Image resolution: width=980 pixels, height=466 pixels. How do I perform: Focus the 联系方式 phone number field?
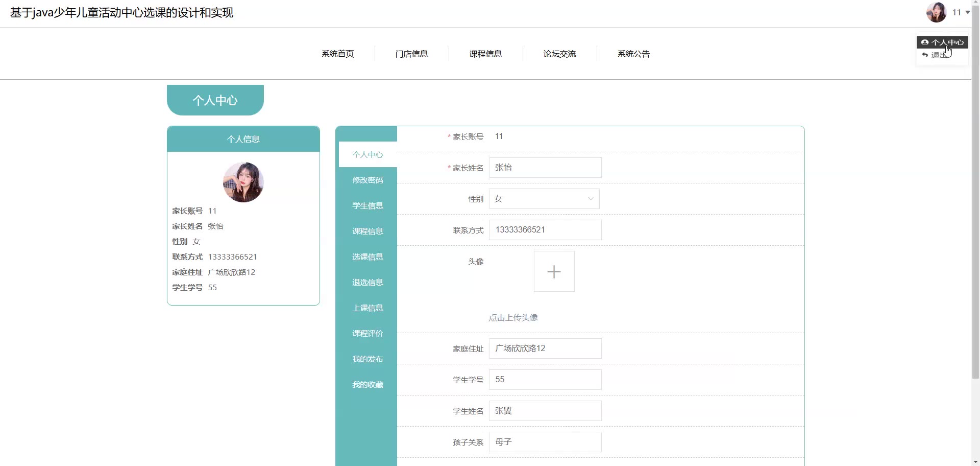(x=545, y=230)
